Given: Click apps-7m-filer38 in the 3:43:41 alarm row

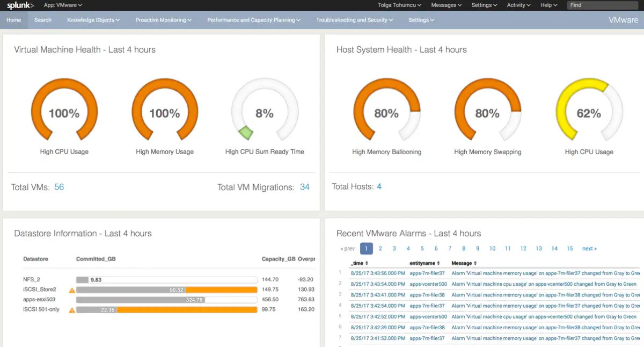Looking at the screenshot, I should (x=427, y=295).
